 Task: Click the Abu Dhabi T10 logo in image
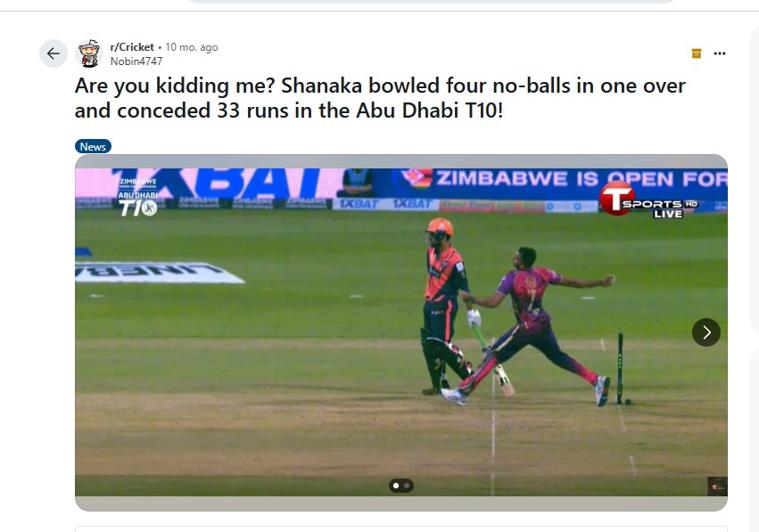pos(138,197)
